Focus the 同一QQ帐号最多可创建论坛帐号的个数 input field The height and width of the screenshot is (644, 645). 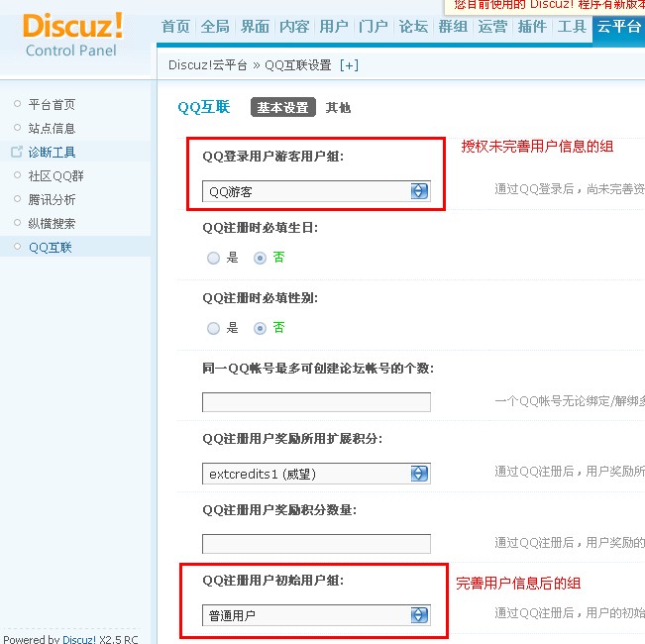coord(316,402)
